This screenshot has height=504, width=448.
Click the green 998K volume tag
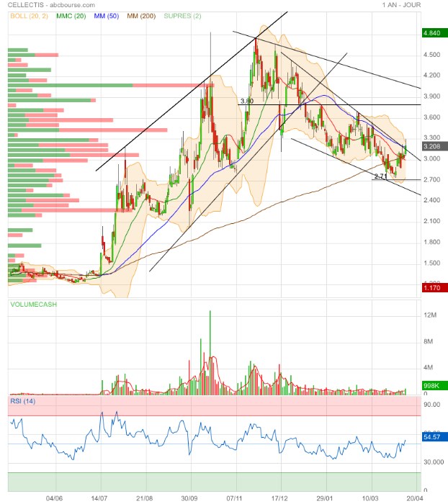click(435, 385)
